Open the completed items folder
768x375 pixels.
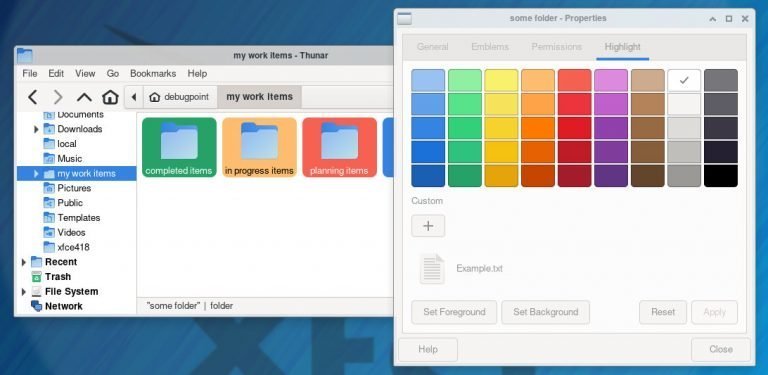pyautogui.click(x=179, y=147)
